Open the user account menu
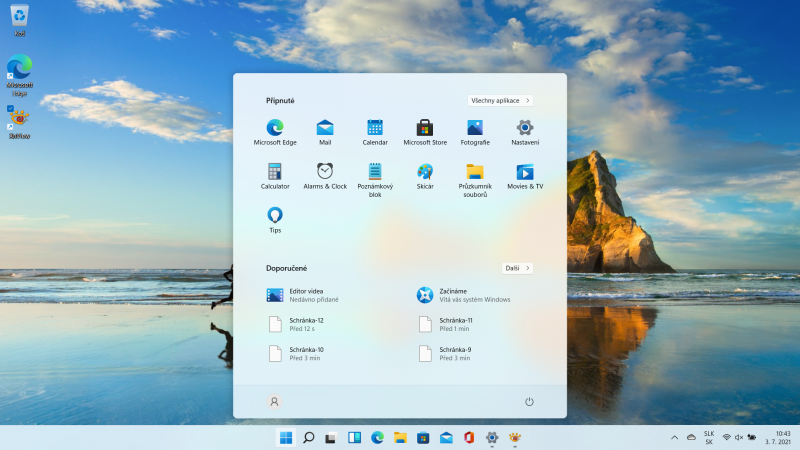This screenshot has height=450, width=800. coord(274,402)
